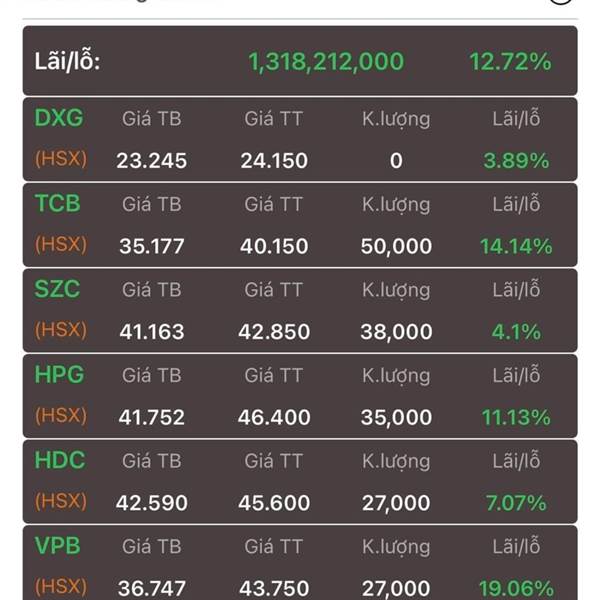The width and height of the screenshot is (600, 600).
Task: Tap the total profit 1,318,212,000 value
Action: [x=326, y=62]
